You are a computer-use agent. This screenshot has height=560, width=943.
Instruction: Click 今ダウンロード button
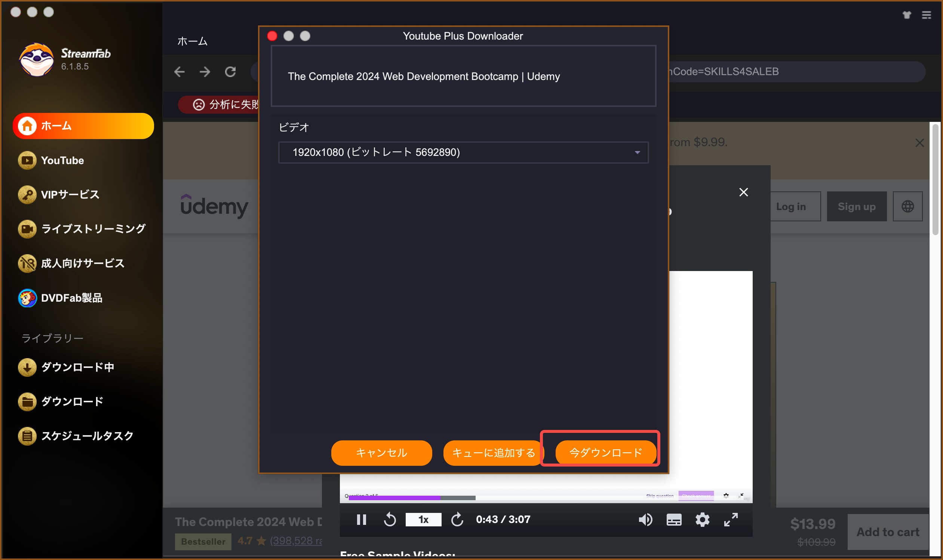click(x=605, y=452)
